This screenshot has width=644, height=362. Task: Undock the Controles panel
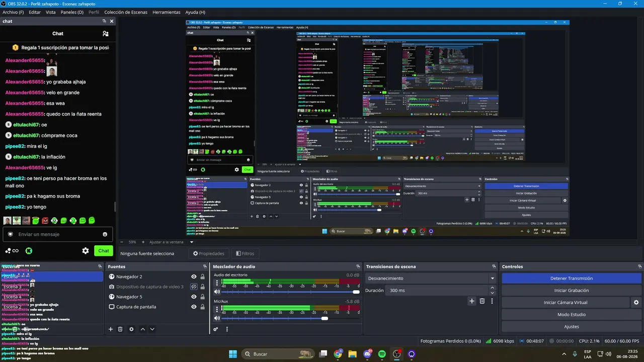[639, 266]
